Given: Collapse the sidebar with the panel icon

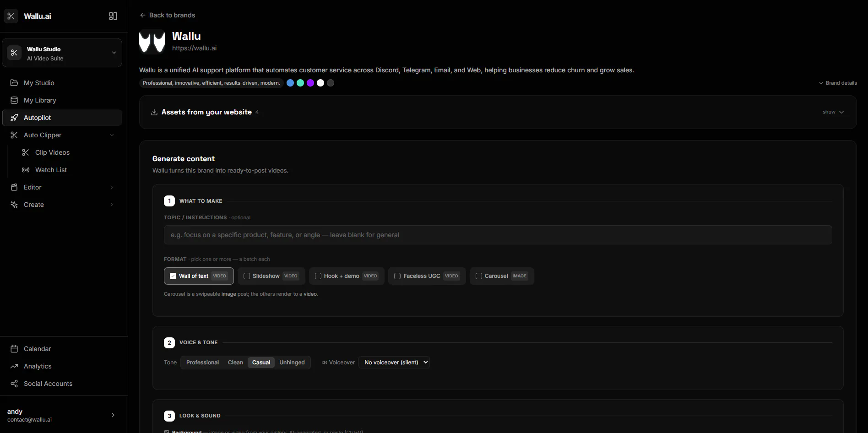Looking at the screenshot, I should click(113, 16).
